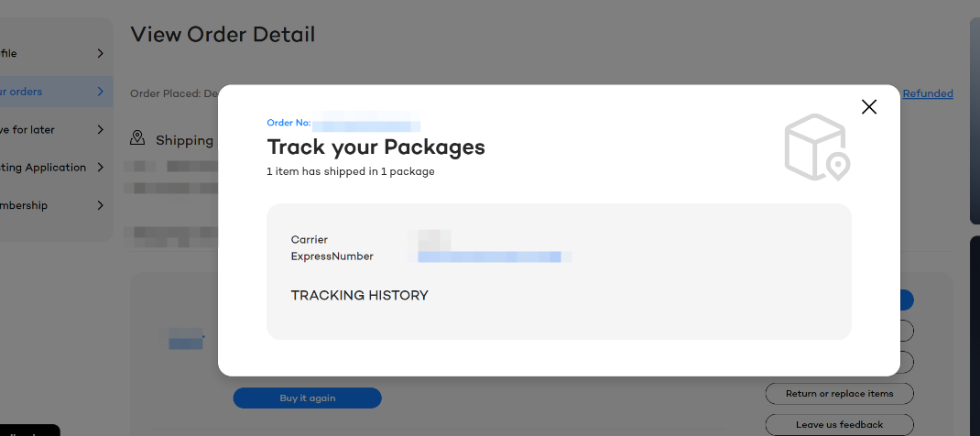Click the Membership sidebar chevron arrow

point(100,206)
